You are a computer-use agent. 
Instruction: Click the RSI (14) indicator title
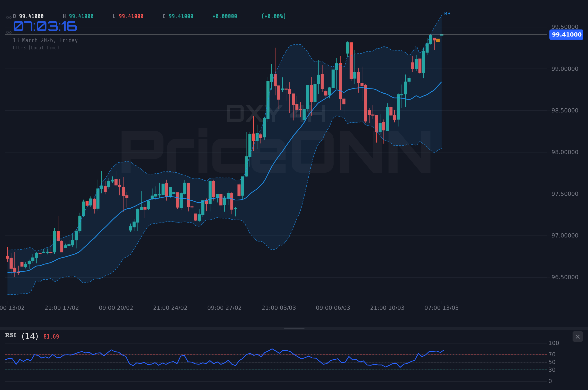pyautogui.click(x=22, y=336)
